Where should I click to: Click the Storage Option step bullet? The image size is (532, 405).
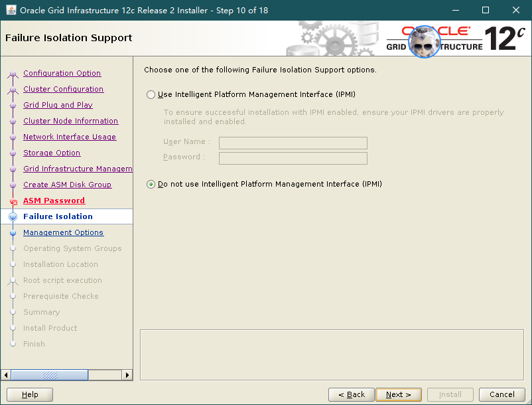pos(13,153)
